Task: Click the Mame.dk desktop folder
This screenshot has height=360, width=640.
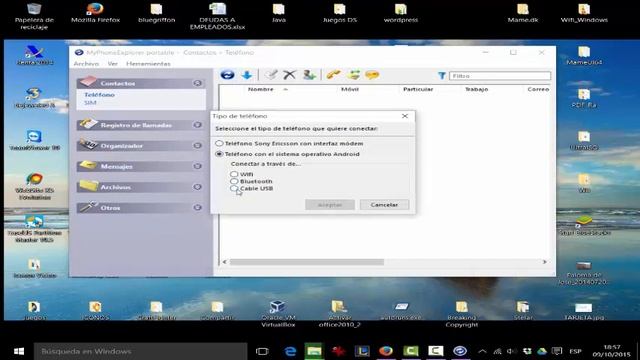Action: [x=523, y=12]
